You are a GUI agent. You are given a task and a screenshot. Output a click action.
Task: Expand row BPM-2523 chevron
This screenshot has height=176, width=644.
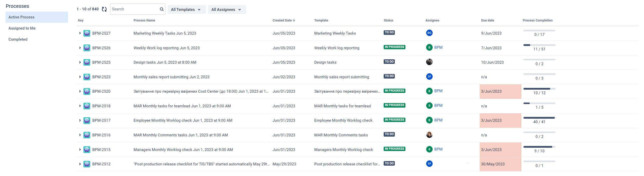tap(80, 77)
